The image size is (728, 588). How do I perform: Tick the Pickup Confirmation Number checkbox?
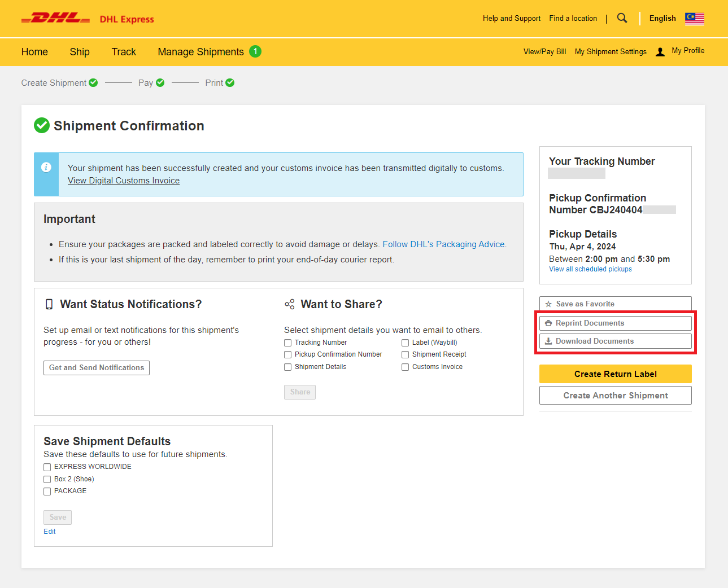pyautogui.click(x=288, y=355)
